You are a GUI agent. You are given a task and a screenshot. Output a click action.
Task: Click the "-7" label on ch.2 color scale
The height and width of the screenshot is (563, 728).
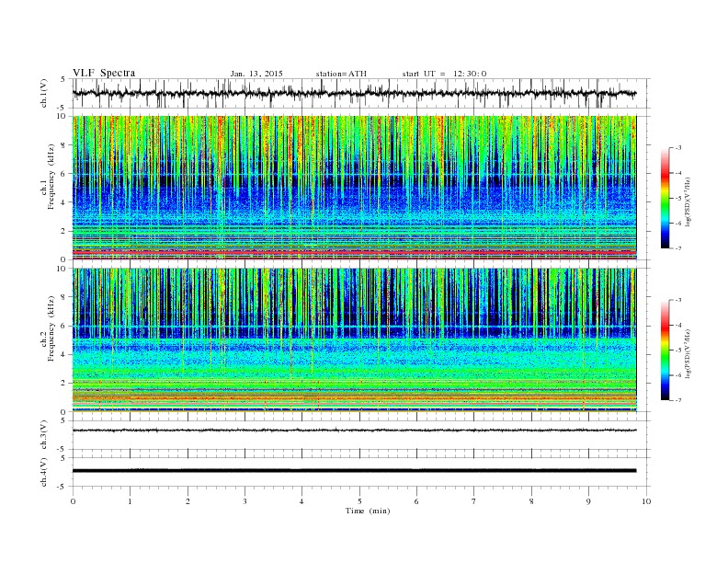coord(677,400)
